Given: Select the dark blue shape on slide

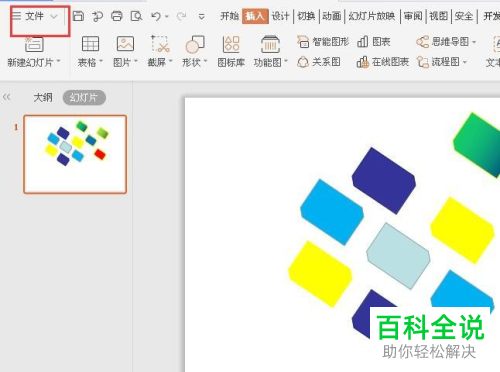Looking at the screenshot, I should pos(384,180).
